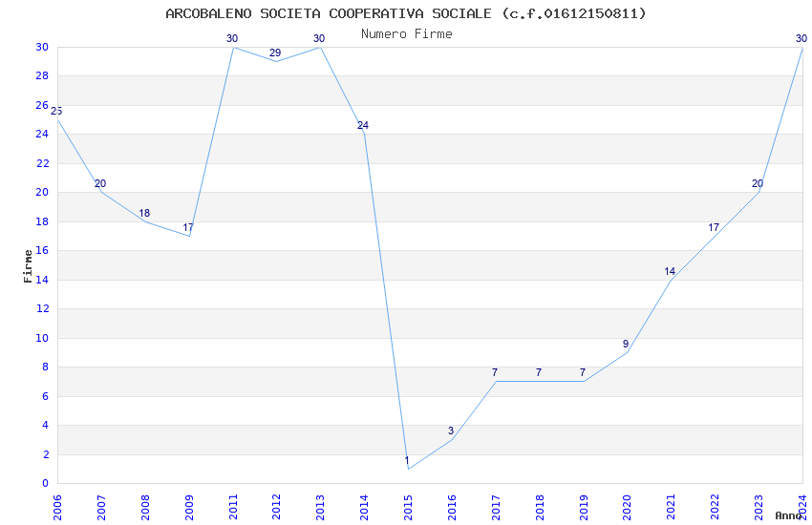Click the data label 20 above year 2023

point(758,183)
